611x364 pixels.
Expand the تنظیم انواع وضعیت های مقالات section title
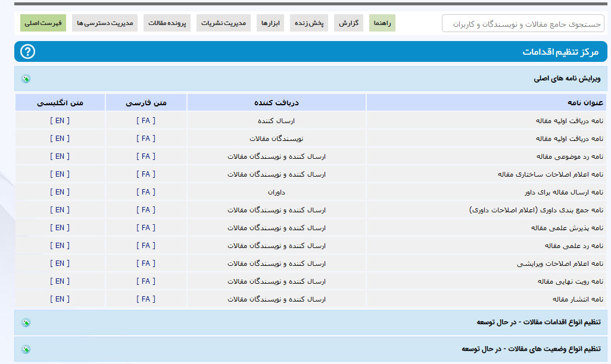531,349
